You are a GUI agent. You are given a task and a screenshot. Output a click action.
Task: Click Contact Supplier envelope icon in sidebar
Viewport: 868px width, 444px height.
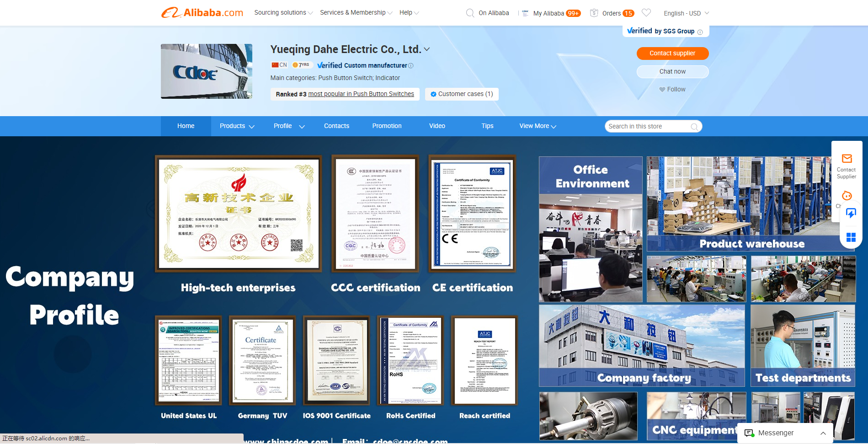pyautogui.click(x=847, y=159)
